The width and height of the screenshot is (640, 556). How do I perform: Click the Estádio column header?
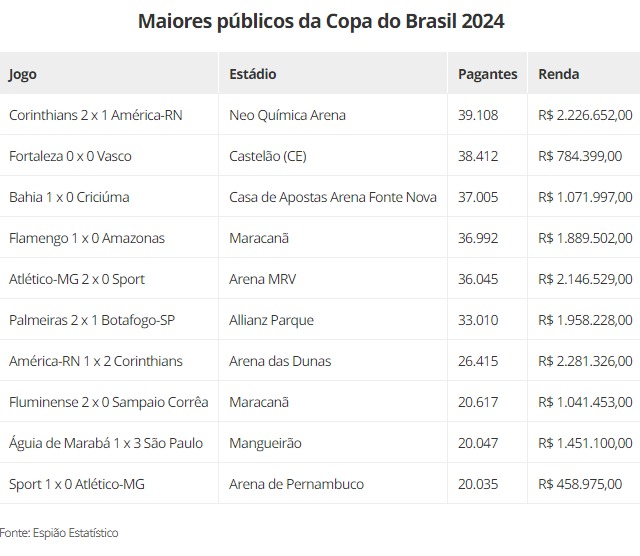(x=253, y=74)
